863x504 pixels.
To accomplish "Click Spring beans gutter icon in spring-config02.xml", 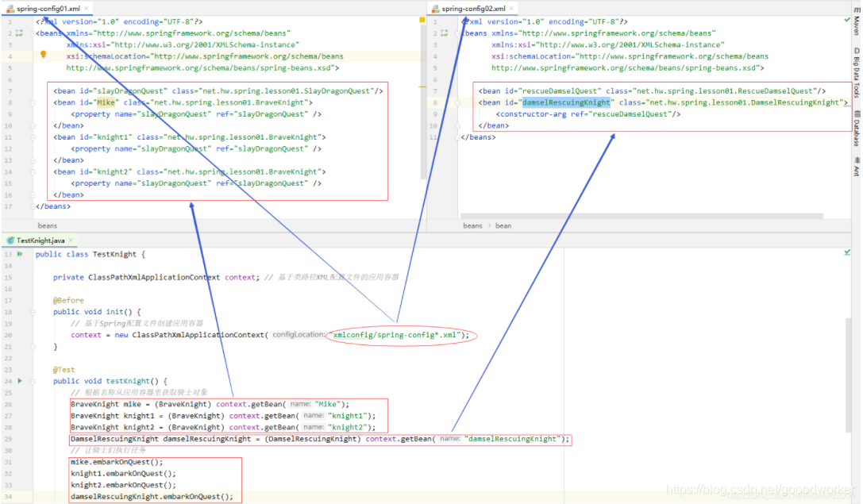I will pyautogui.click(x=445, y=33).
